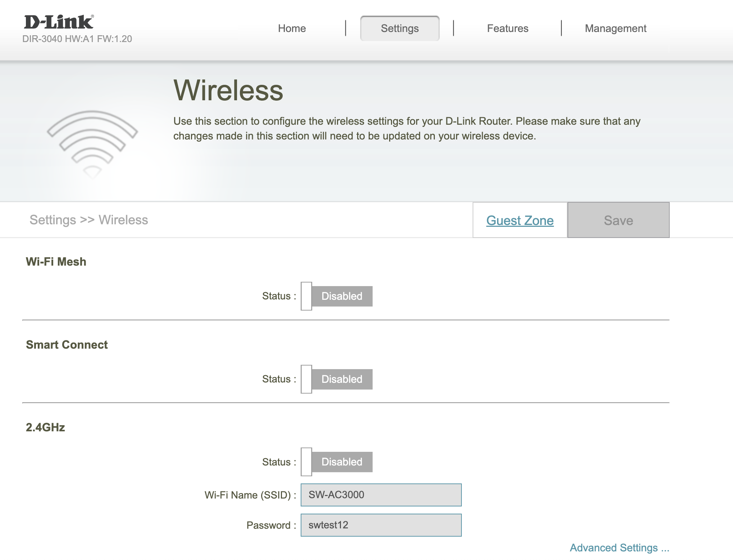Switch to the Settings tab
733x560 pixels.
click(x=399, y=28)
